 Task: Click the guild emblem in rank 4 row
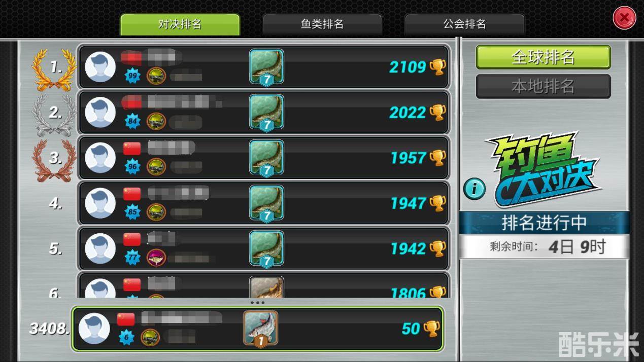click(156, 212)
